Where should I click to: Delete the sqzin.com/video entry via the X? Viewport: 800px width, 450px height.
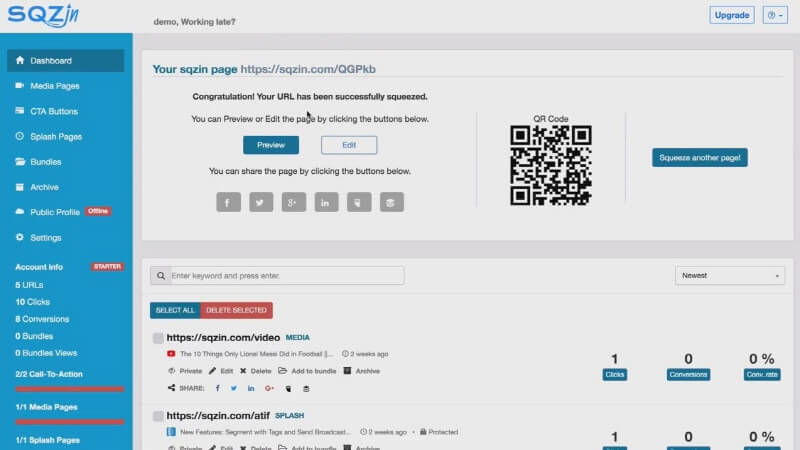pyautogui.click(x=256, y=371)
